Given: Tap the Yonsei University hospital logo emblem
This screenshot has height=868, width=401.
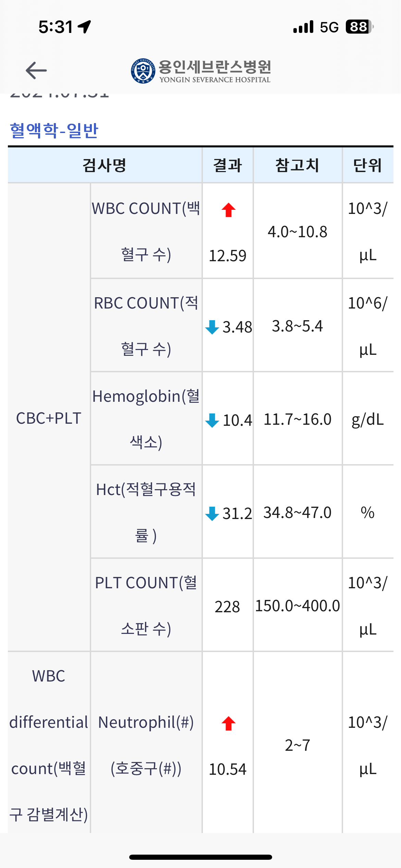Looking at the screenshot, I should 143,71.
